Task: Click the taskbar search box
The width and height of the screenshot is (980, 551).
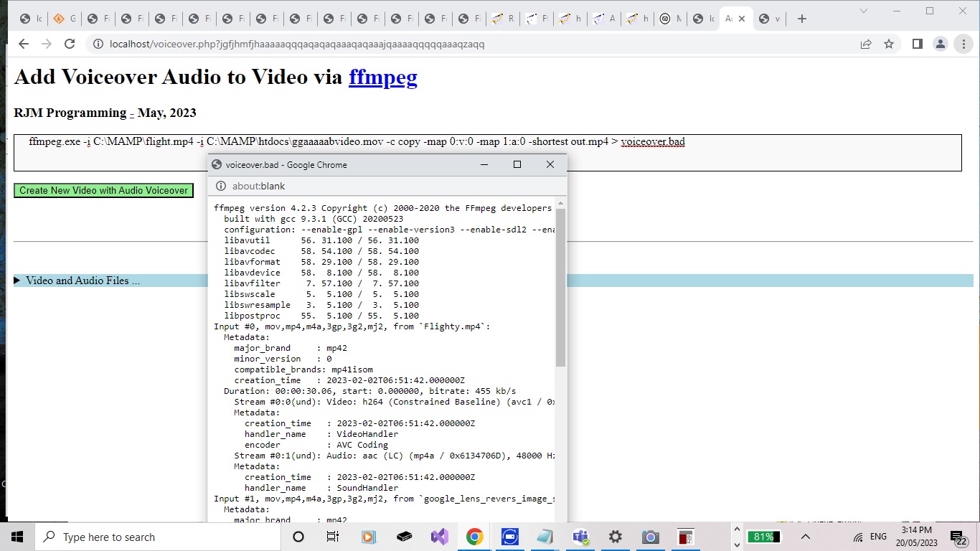Action: point(158,537)
